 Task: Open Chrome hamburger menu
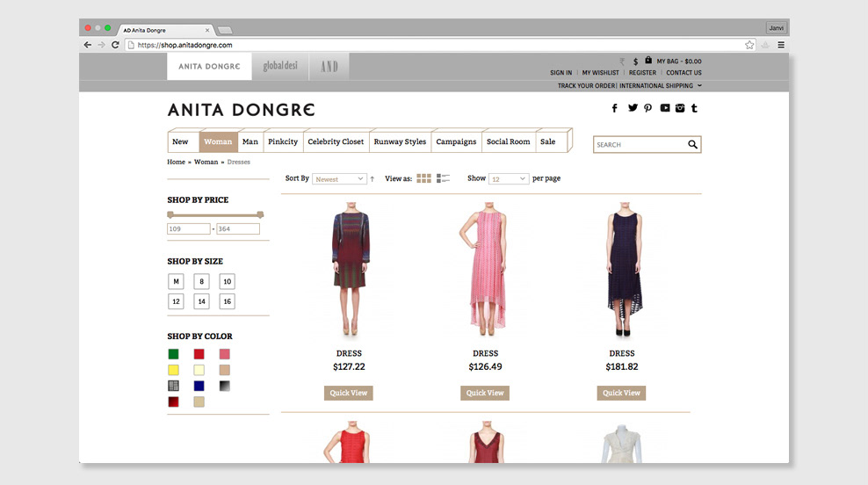(781, 45)
